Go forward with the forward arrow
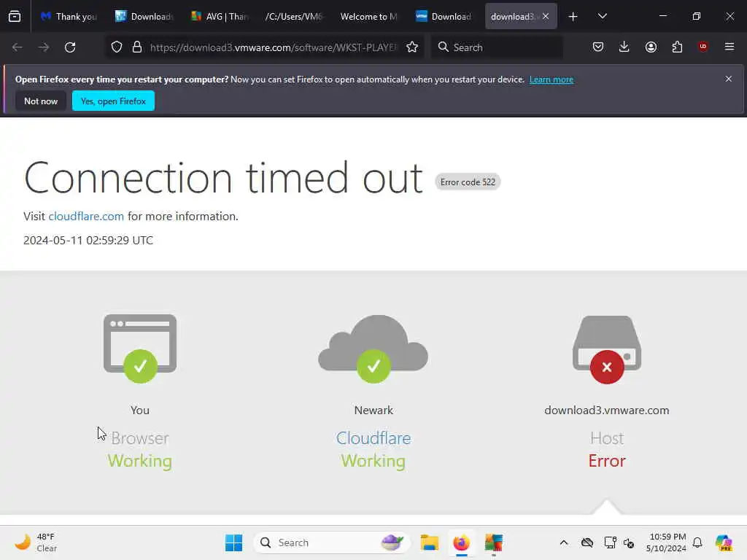 43,47
